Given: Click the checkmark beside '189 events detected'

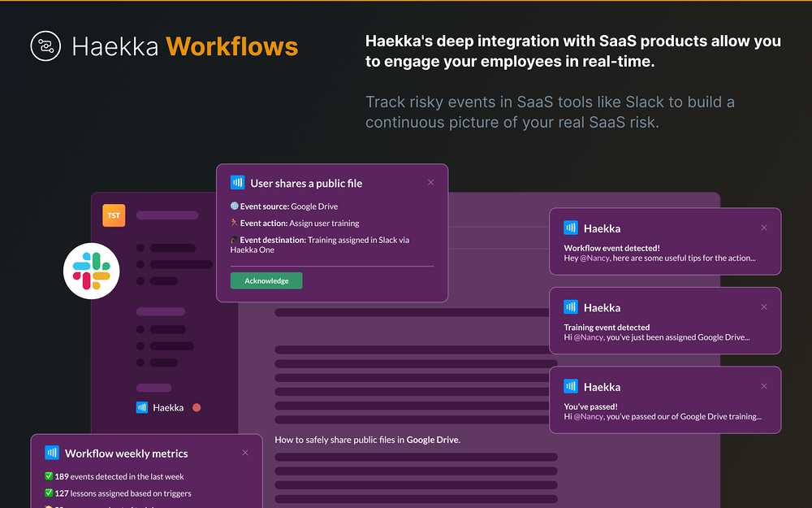Looking at the screenshot, I should tap(49, 475).
